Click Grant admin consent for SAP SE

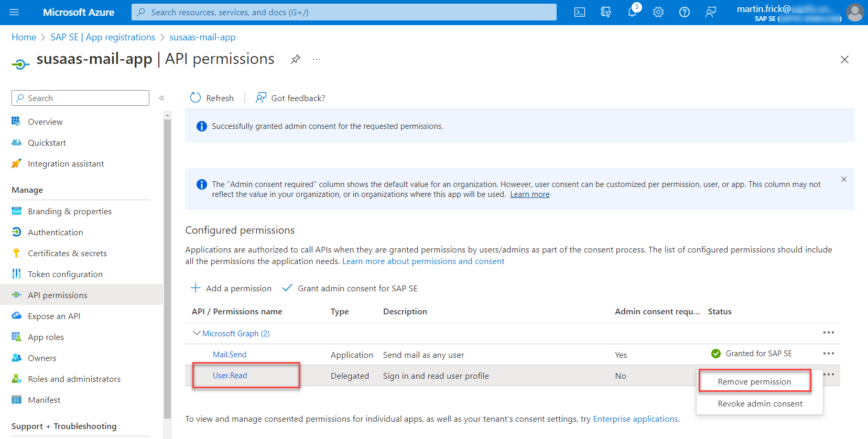(350, 288)
